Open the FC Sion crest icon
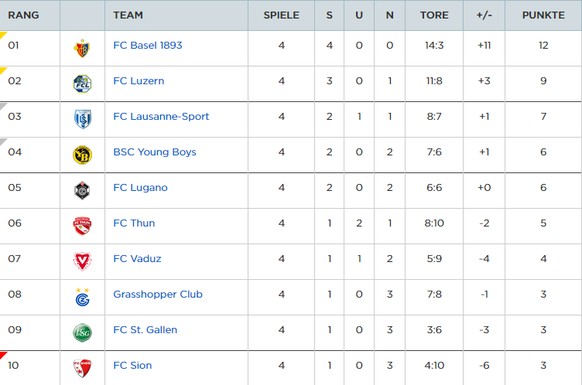This screenshot has width=582, height=385. tap(82, 368)
